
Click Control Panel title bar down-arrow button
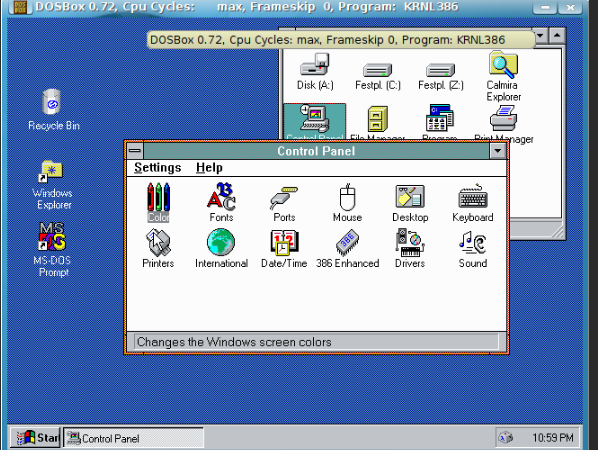point(498,151)
